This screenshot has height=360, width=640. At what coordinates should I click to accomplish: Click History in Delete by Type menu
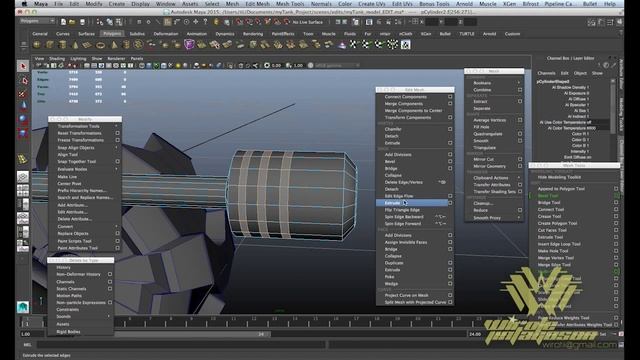pos(63,267)
